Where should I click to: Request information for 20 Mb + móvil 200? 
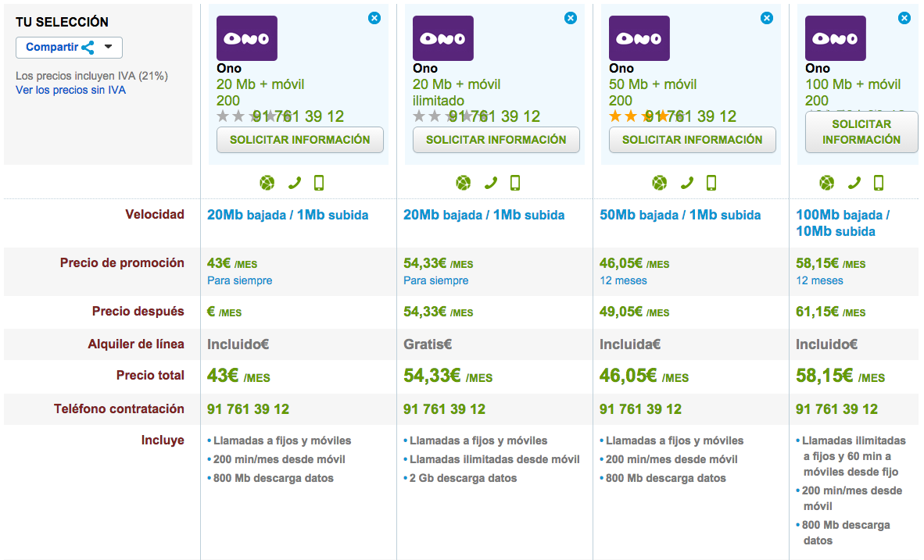coord(300,140)
